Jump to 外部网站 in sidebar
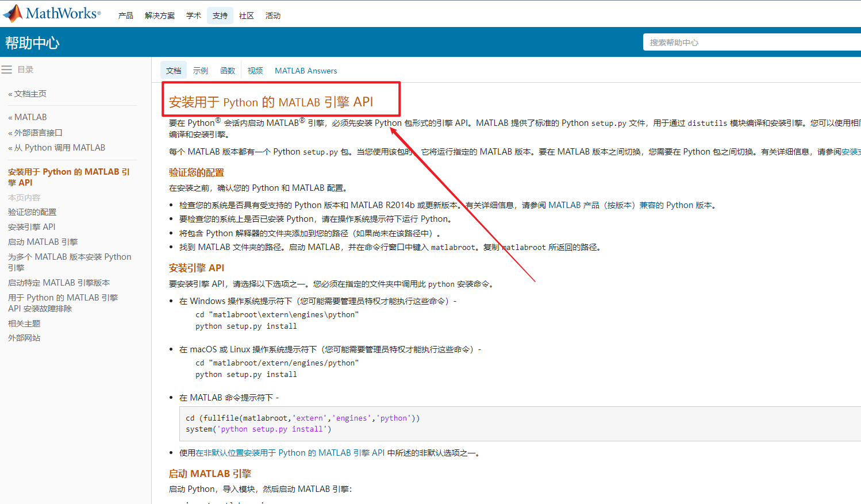Viewport: 861px width, 504px height. 24,338
